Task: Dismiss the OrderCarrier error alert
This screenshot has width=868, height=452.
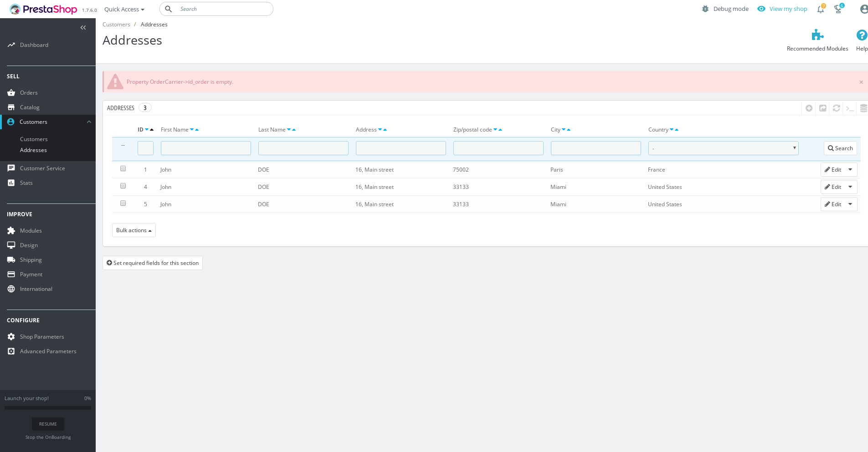Action: pos(861,82)
